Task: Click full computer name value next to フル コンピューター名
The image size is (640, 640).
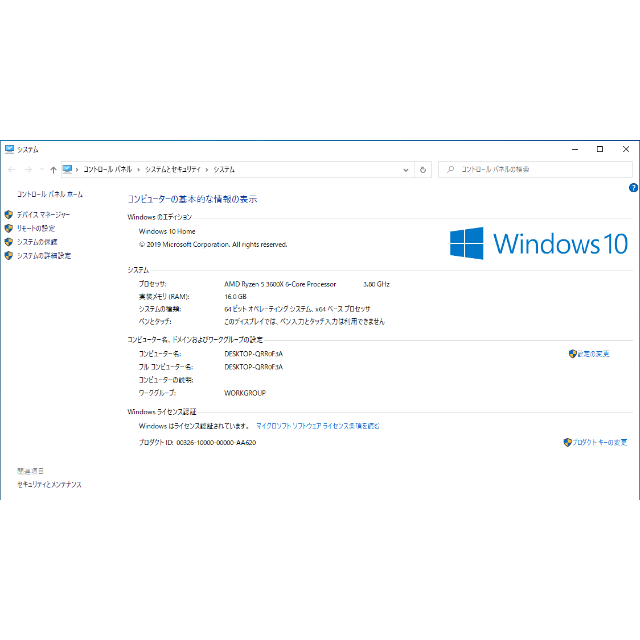Action: [x=253, y=367]
